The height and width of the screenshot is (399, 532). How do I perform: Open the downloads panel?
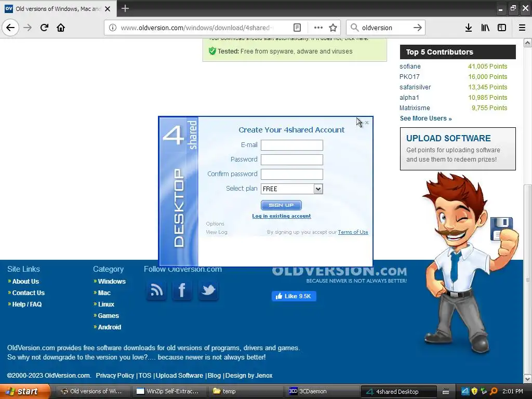[469, 28]
